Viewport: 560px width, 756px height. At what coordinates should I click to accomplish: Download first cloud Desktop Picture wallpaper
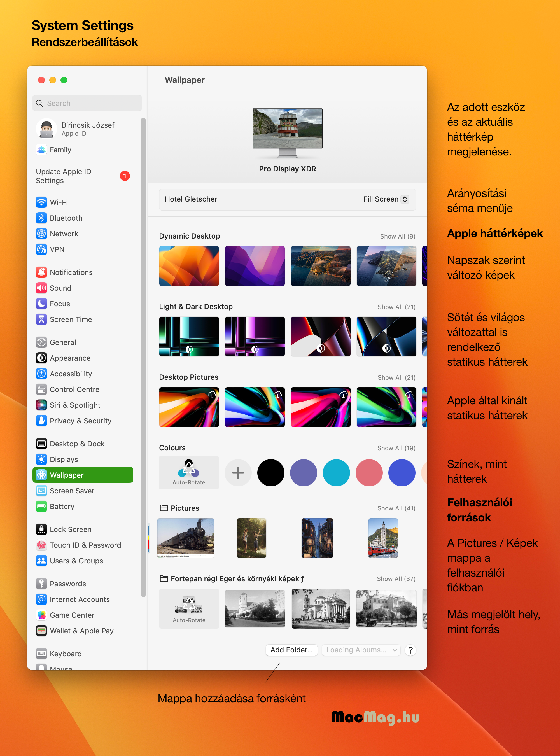(212, 395)
